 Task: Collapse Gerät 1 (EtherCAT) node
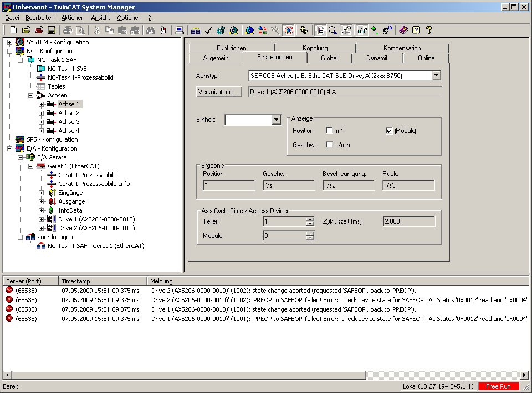pyautogui.click(x=30, y=166)
